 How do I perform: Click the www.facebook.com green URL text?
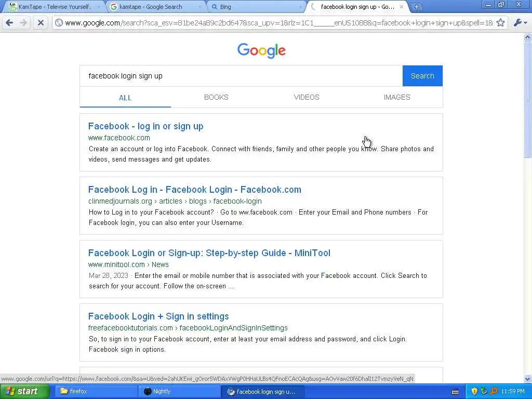tap(119, 138)
